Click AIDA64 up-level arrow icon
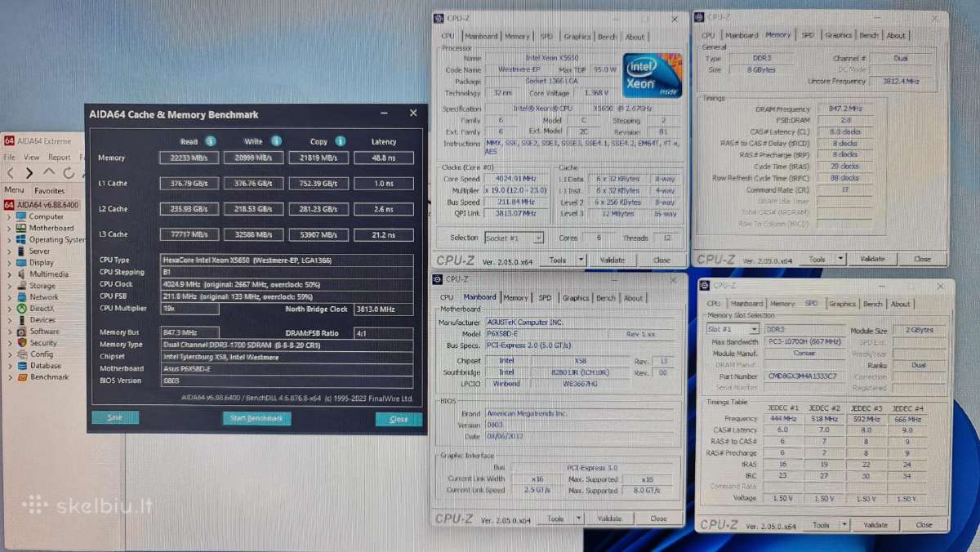 coord(49,172)
